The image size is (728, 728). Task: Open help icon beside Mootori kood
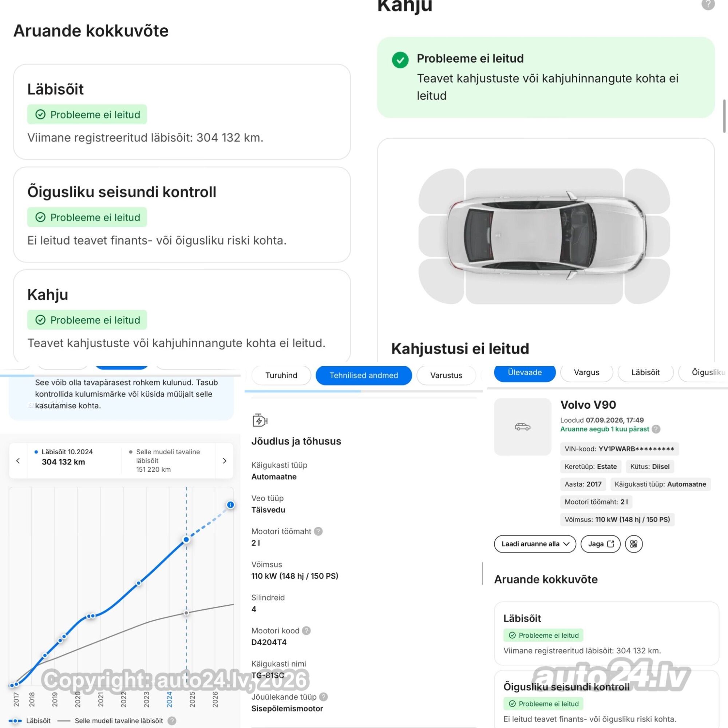306,630
